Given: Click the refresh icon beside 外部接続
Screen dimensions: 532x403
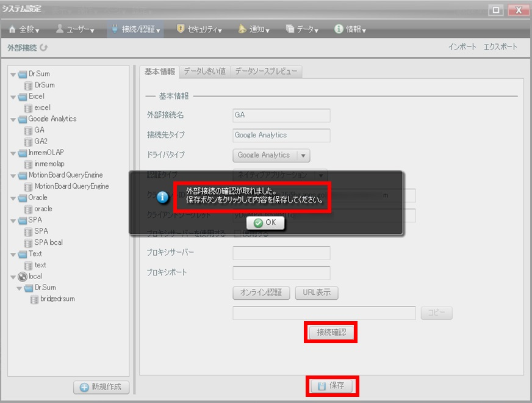Looking at the screenshot, I should [44, 48].
